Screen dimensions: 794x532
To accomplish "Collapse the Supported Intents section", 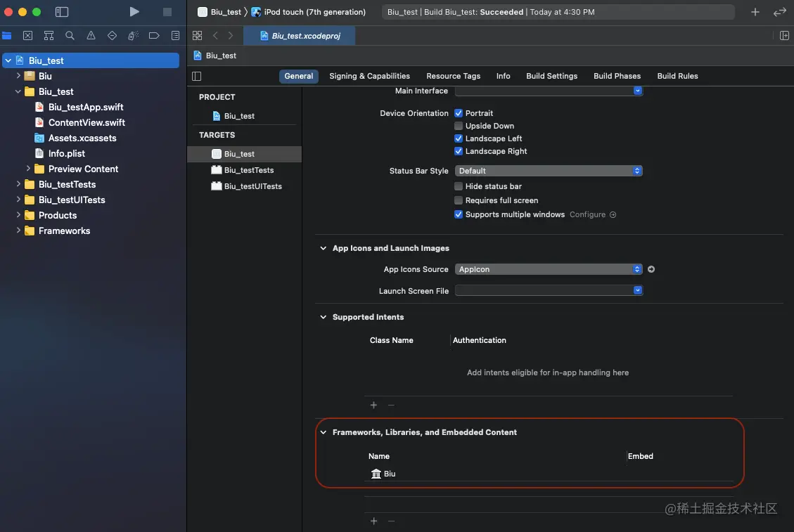I will (323, 317).
